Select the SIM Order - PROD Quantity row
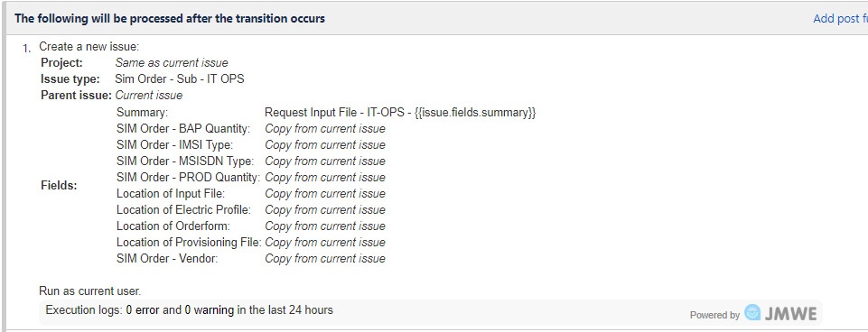This screenshot has height=332, width=868. (x=251, y=178)
